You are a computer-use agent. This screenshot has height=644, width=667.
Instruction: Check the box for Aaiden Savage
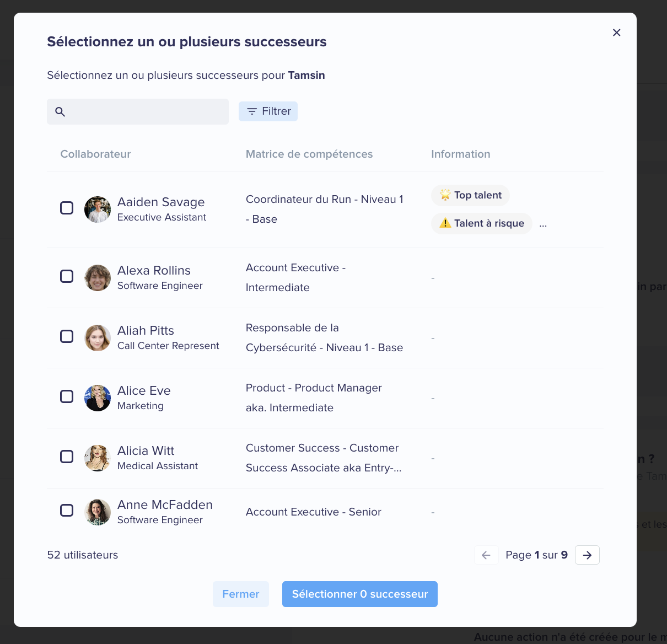point(67,208)
